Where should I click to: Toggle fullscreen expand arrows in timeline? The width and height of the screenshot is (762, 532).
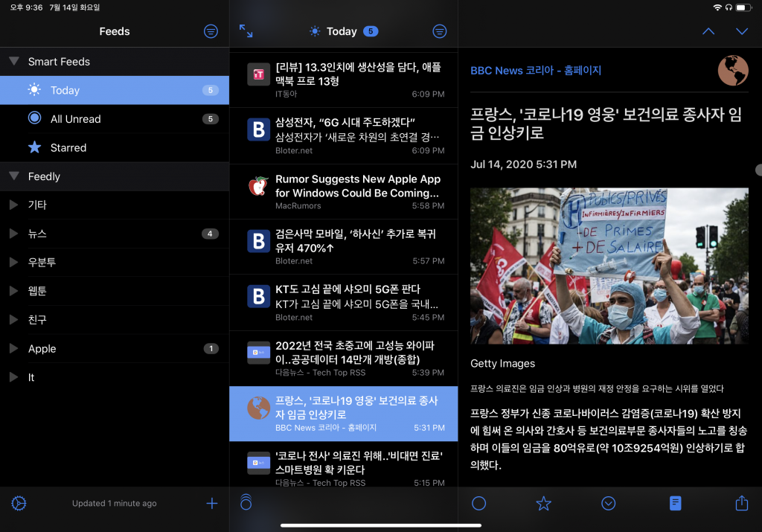click(246, 31)
